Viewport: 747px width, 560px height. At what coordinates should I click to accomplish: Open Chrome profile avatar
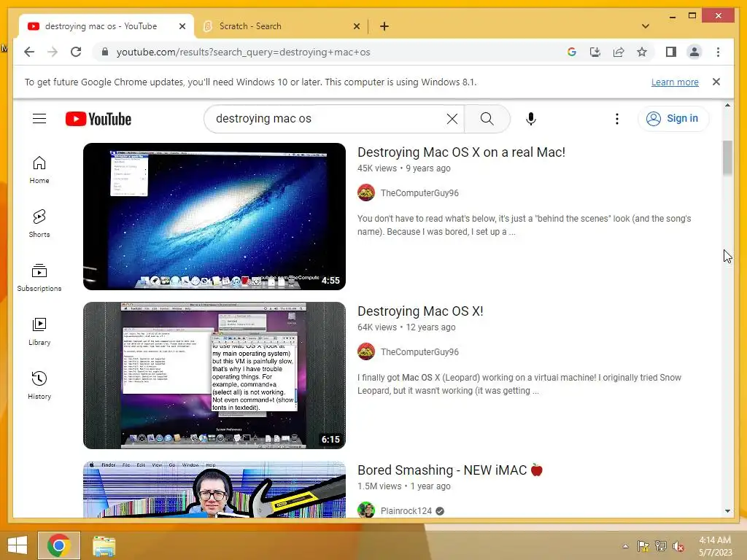[694, 52]
